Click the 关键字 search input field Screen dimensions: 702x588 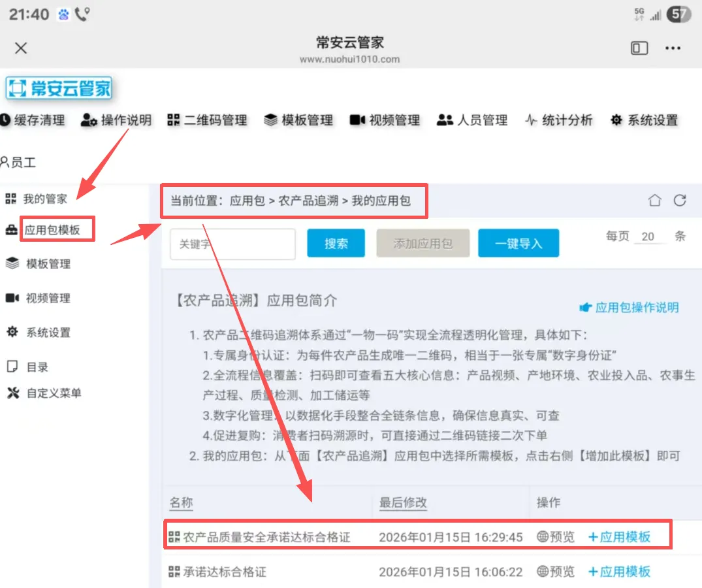tap(232, 244)
